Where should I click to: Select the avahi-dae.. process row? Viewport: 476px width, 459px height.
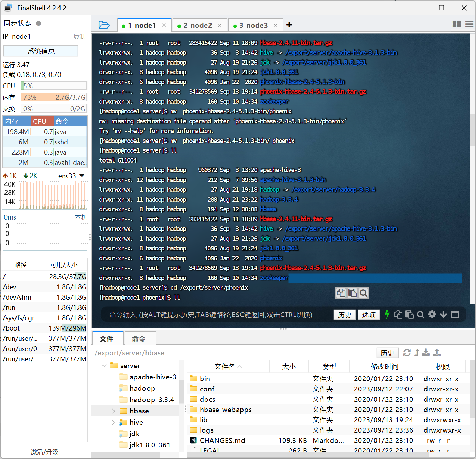[45, 163]
